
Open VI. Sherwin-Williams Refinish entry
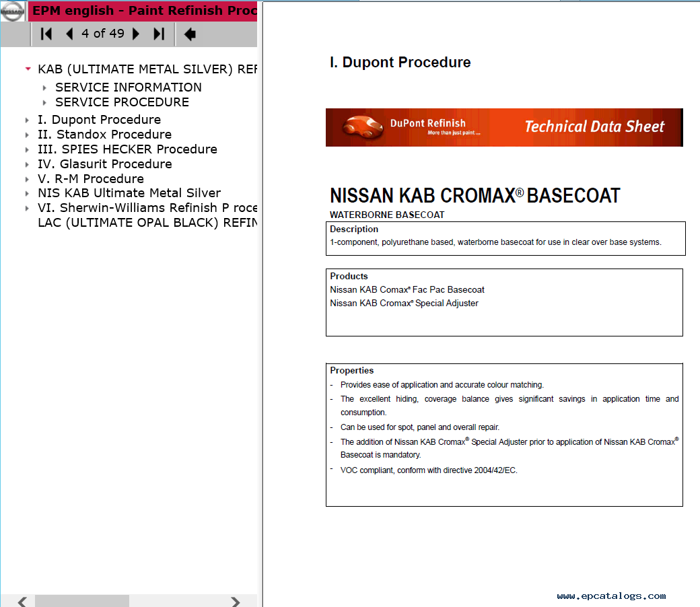(147, 208)
